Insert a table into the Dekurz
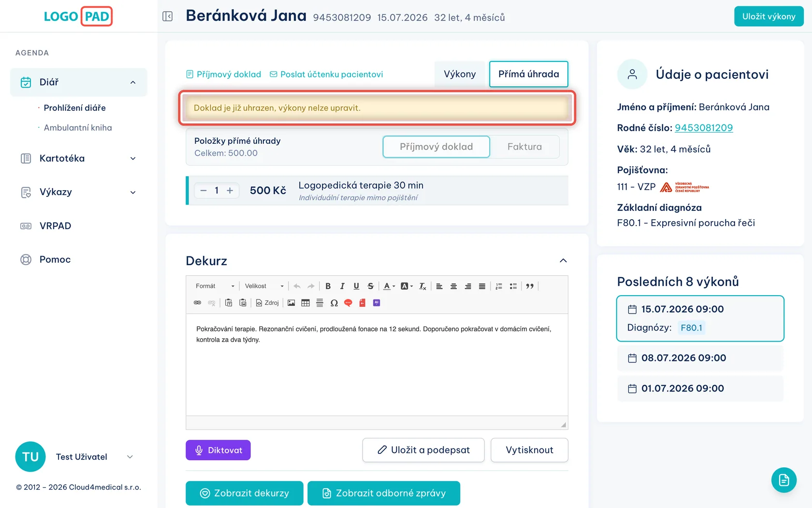The width and height of the screenshot is (812, 508). 305,303
